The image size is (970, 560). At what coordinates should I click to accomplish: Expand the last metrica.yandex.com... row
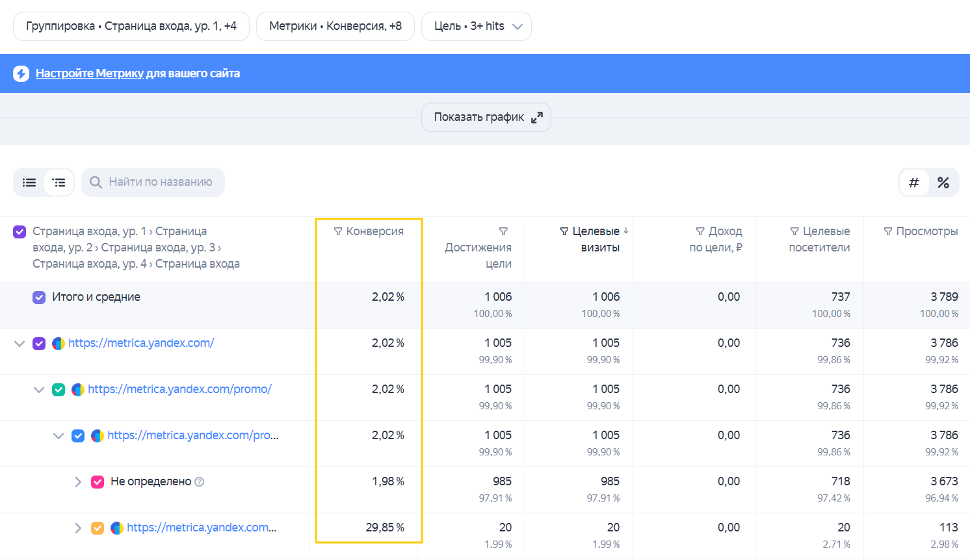[x=78, y=528]
